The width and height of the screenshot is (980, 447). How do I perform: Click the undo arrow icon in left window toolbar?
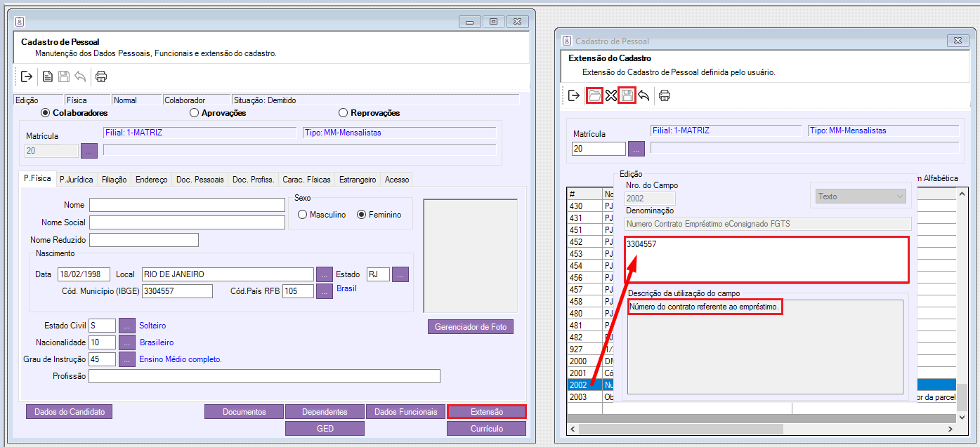[80, 76]
